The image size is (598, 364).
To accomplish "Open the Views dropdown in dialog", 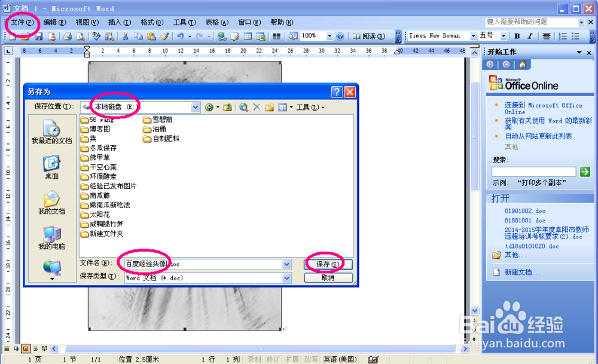I will point(291,108).
